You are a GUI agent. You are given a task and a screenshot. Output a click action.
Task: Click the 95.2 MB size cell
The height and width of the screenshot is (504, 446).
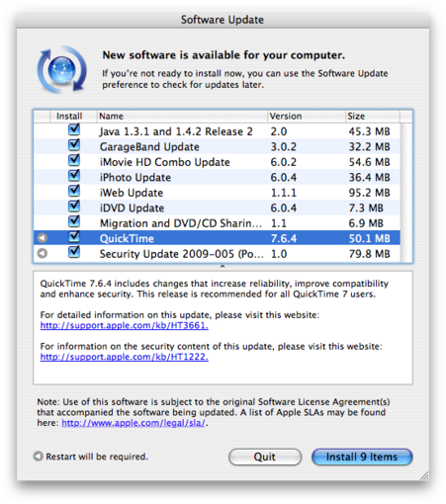(x=370, y=193)
